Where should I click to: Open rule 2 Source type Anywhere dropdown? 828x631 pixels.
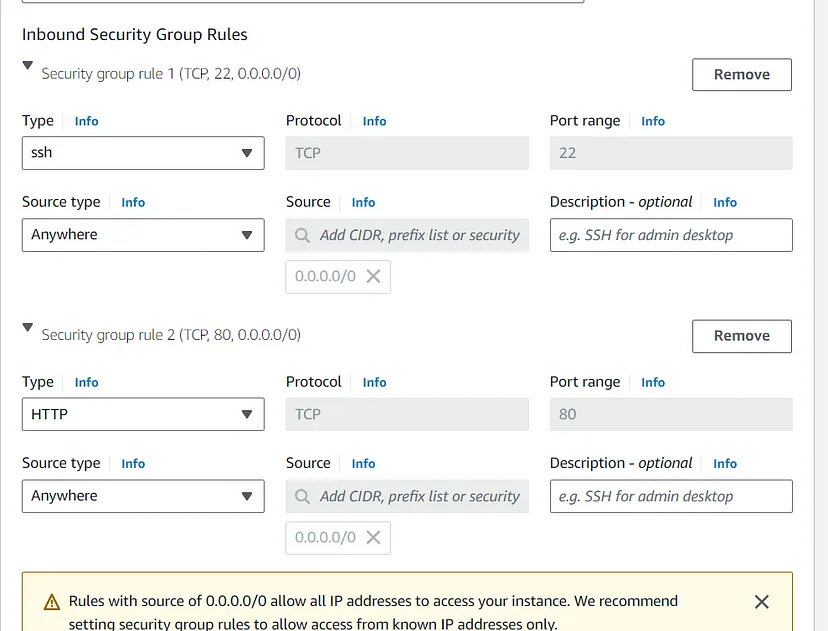point(143,496)
